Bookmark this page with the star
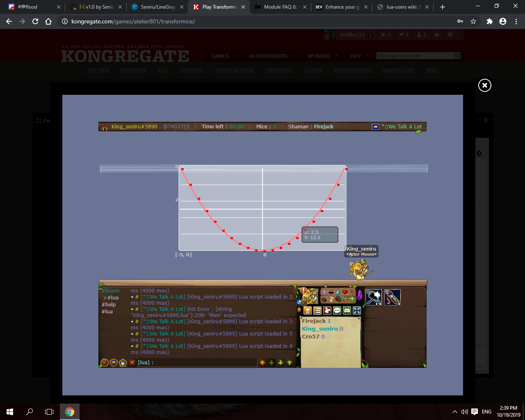 (473, 21)
